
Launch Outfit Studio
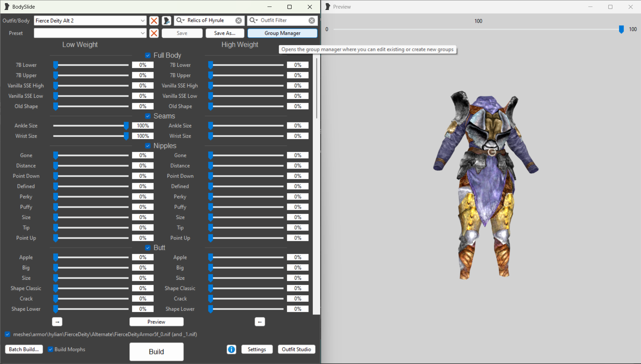coord(296,349)
